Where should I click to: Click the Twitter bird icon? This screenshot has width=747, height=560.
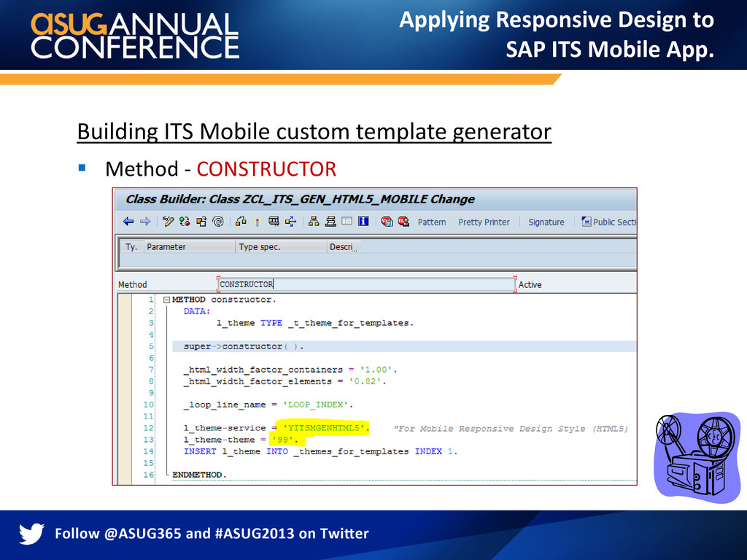tap(31, 533)
